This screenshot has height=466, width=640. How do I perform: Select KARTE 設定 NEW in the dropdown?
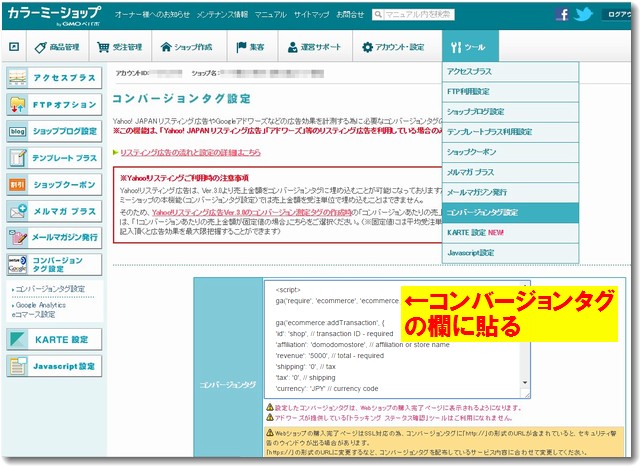(x=510, y=233)
